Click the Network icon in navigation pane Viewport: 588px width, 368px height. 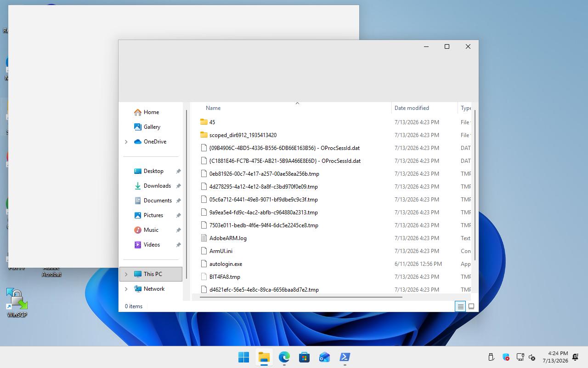coord(138,289)
